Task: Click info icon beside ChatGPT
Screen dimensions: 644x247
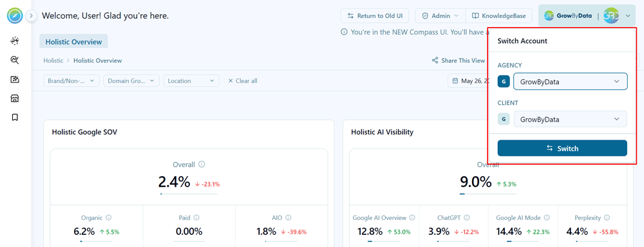Action: click(466, 217)
